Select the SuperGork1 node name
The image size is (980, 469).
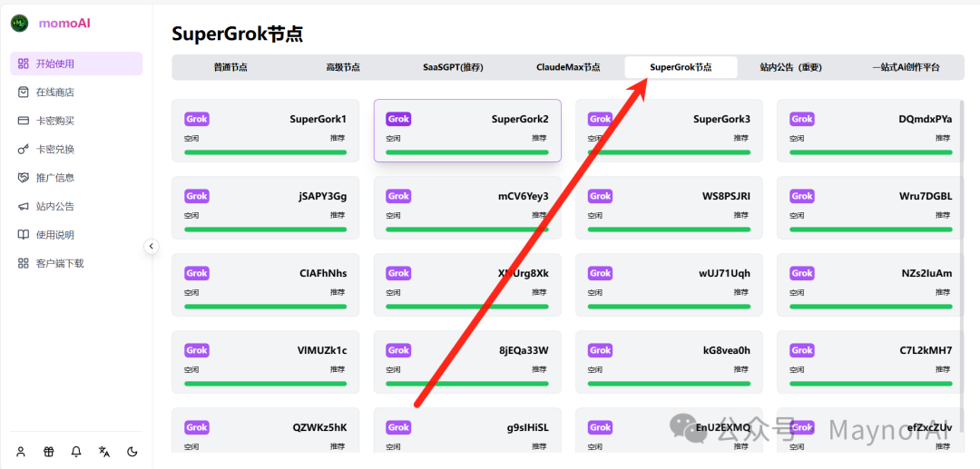(x=318, y=119)
